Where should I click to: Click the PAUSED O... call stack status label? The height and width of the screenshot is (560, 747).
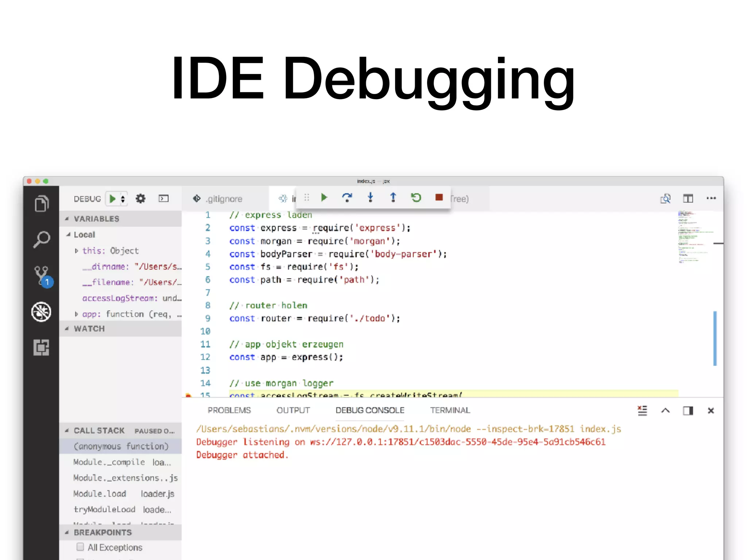coord(154,431)
